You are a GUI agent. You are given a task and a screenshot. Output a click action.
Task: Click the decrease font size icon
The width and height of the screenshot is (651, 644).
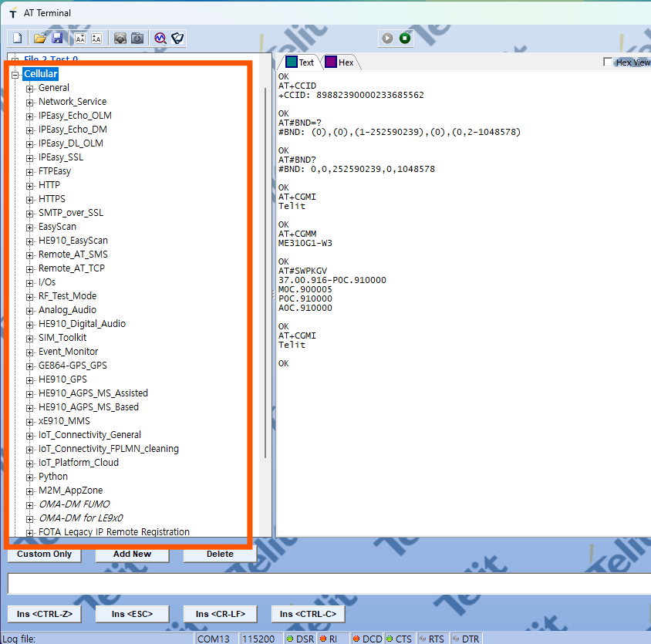[x=80, y=39]
